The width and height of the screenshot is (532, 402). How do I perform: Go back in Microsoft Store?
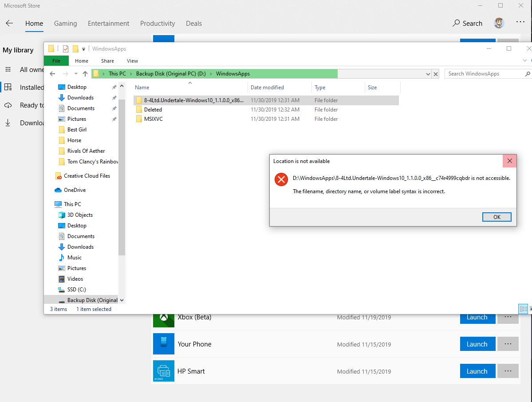(x=9, y=23)
